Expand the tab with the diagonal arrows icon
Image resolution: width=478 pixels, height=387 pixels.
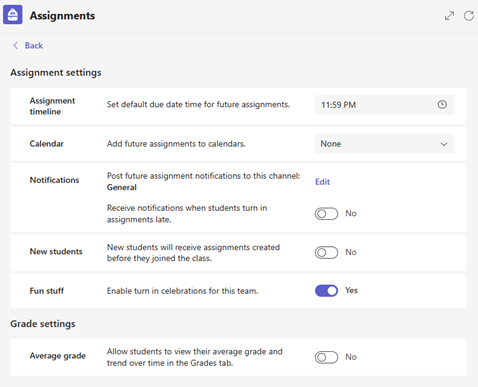pyautogui.click(x=449, y=16)
